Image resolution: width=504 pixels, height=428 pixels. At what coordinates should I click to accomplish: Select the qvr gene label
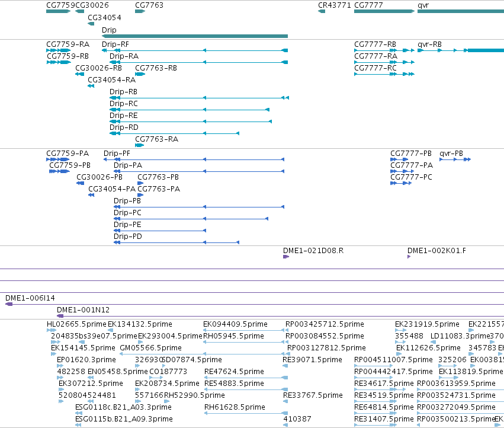423,5
